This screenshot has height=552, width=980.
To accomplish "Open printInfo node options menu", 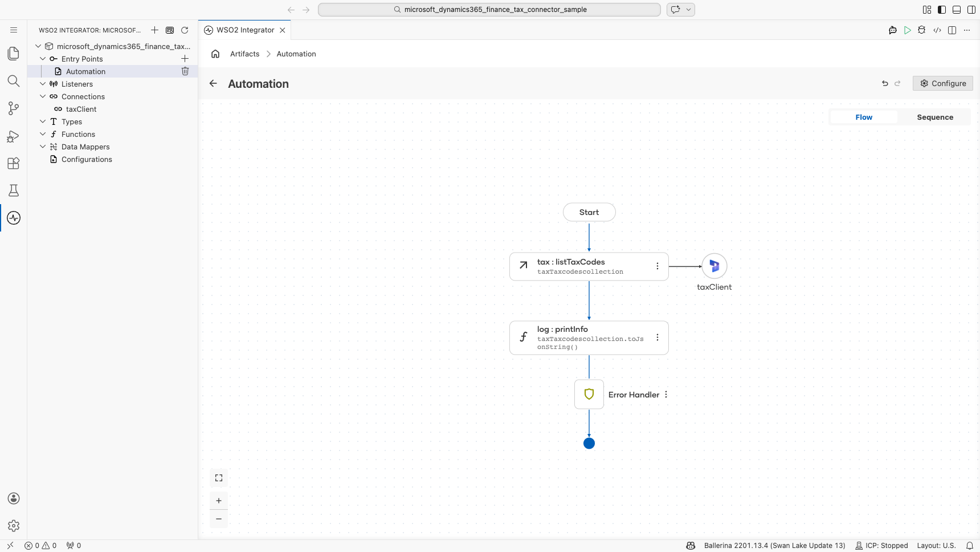I will tap(658, 338).
